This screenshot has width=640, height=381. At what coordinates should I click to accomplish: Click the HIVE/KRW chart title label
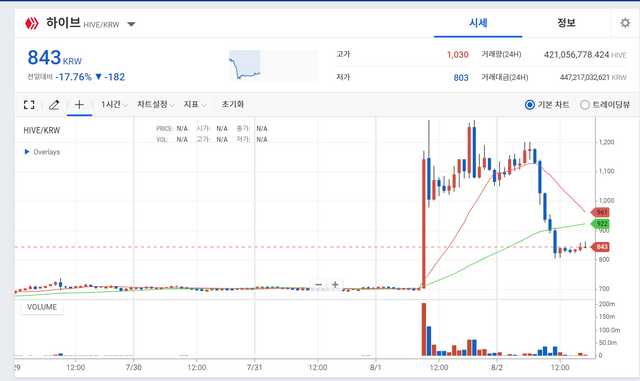click(42, 131)
